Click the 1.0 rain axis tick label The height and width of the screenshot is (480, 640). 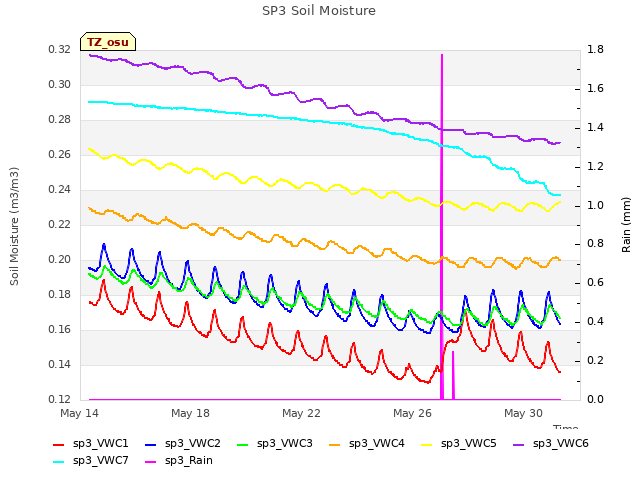595,205
